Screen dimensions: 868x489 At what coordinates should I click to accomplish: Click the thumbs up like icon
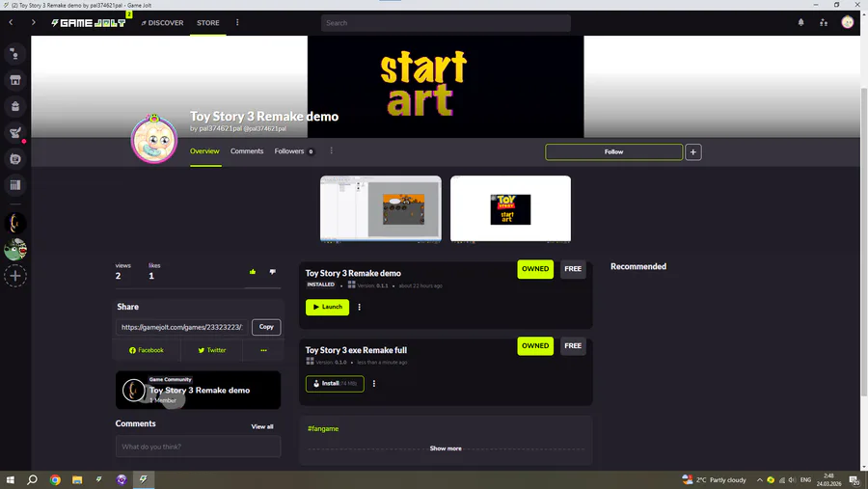click(x=253, y=272)
